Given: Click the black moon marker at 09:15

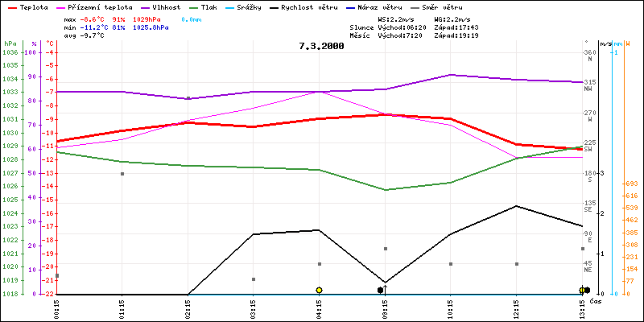Looking at the screenshot, I should pyautogui.click(x=381, y=290).
